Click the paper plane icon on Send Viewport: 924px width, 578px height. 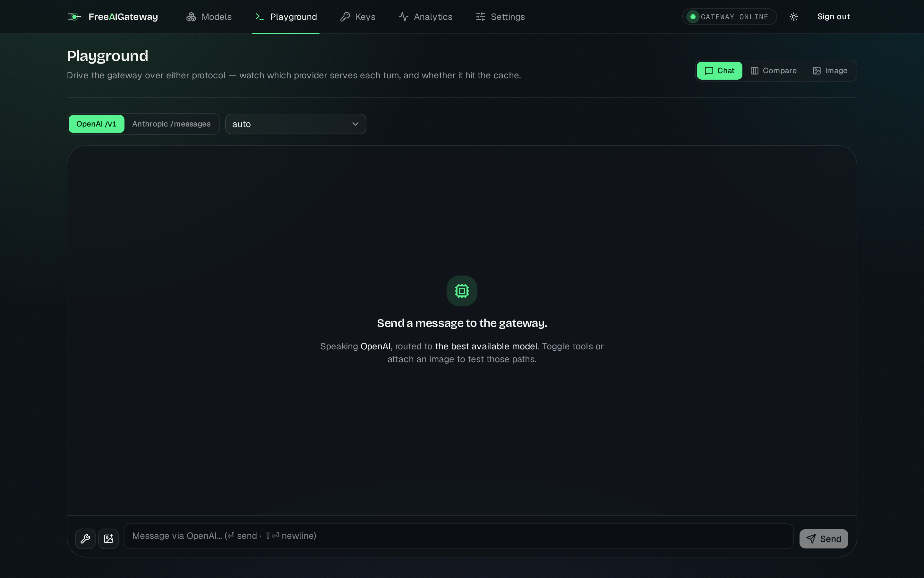[x=811, y=539]
